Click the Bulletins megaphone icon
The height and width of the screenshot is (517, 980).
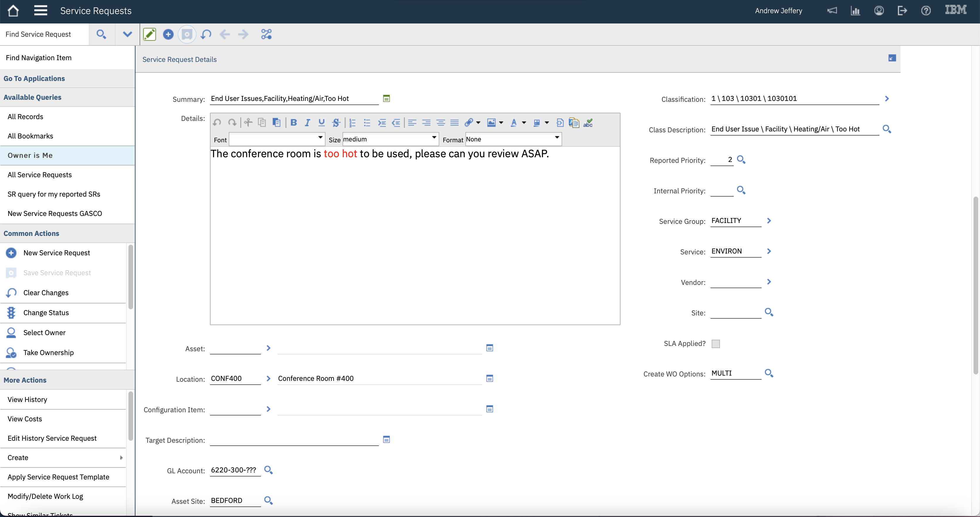click(x=832, y=11)
